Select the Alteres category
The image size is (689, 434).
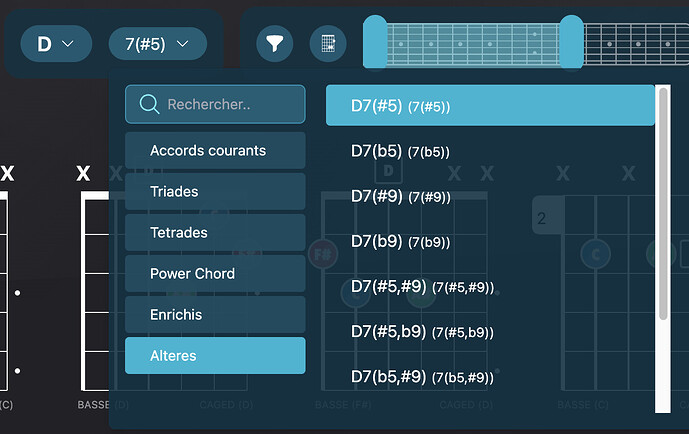click(215, 356)
